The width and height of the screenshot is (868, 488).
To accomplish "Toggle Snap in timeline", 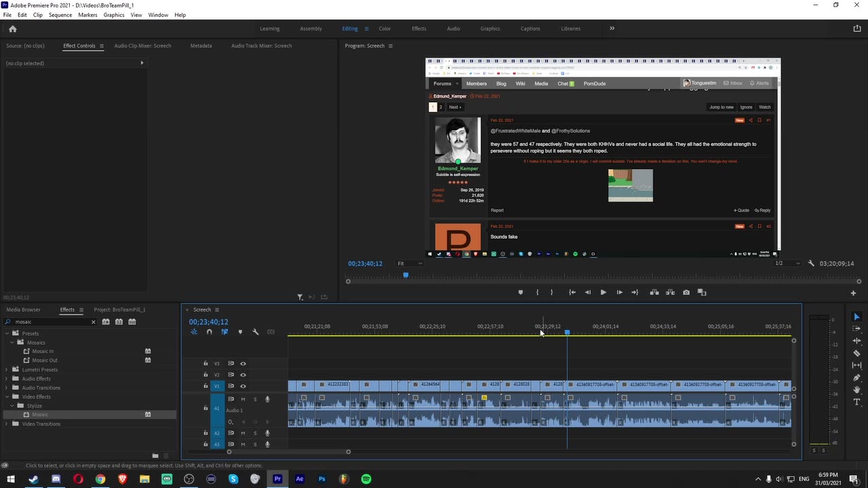I will pos(209,331).
